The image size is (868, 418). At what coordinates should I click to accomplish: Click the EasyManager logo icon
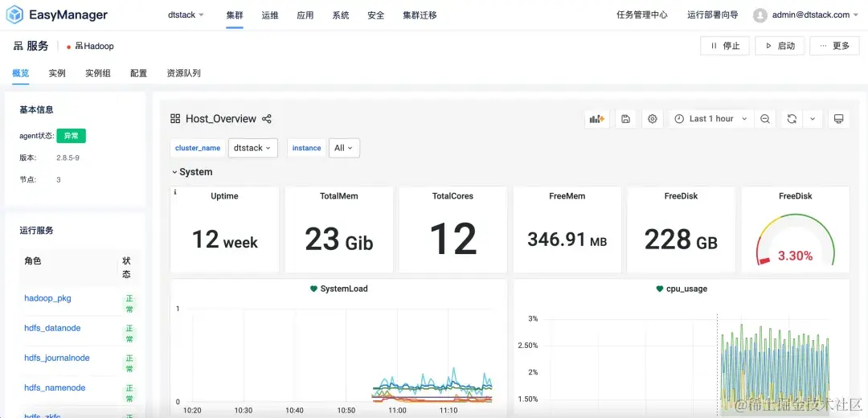[x=14, y=15]
